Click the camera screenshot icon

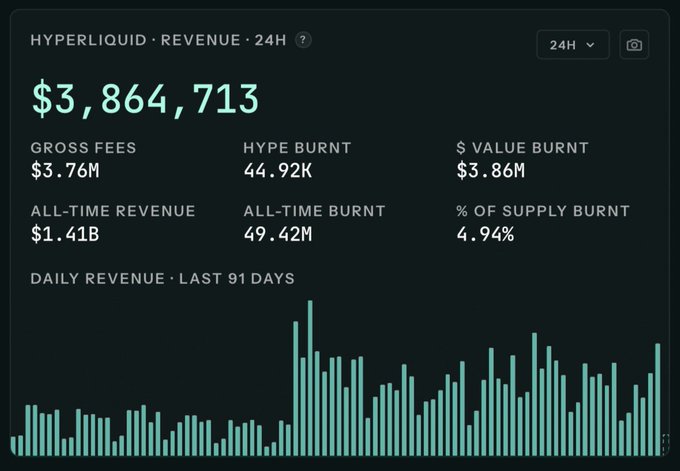click(x=634, y=45)
